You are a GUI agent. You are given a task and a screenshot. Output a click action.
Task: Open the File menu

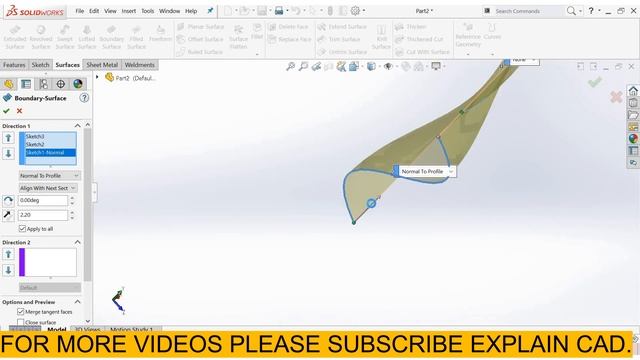point(80,11)
